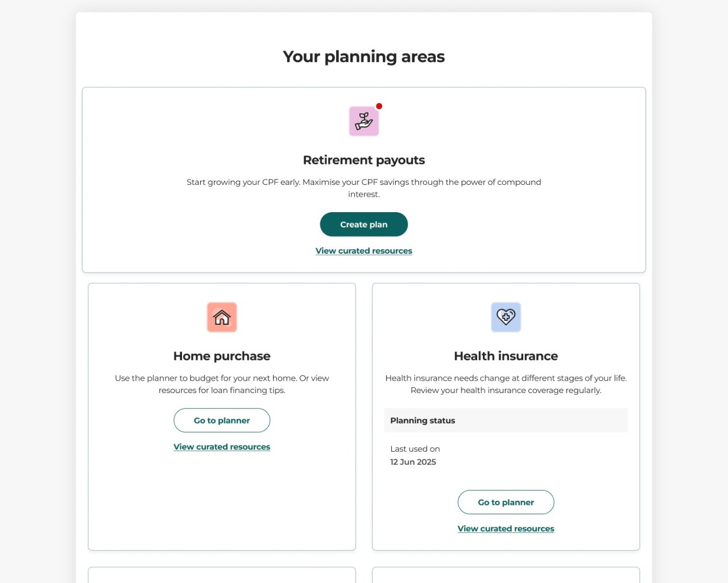The height and width of the screenshot is (583, 728).
Task: Click the Health insurance heading
Action: (x=506, y=356)
